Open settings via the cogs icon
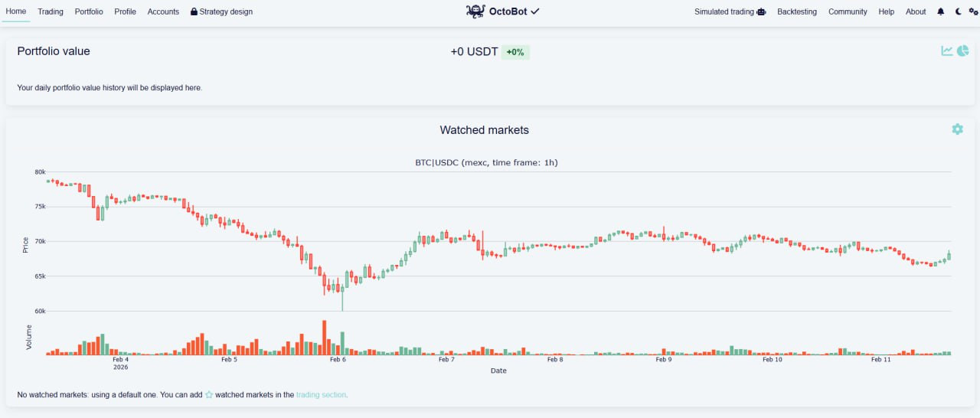This screenshot has width=980, height=418. point(973,11)
